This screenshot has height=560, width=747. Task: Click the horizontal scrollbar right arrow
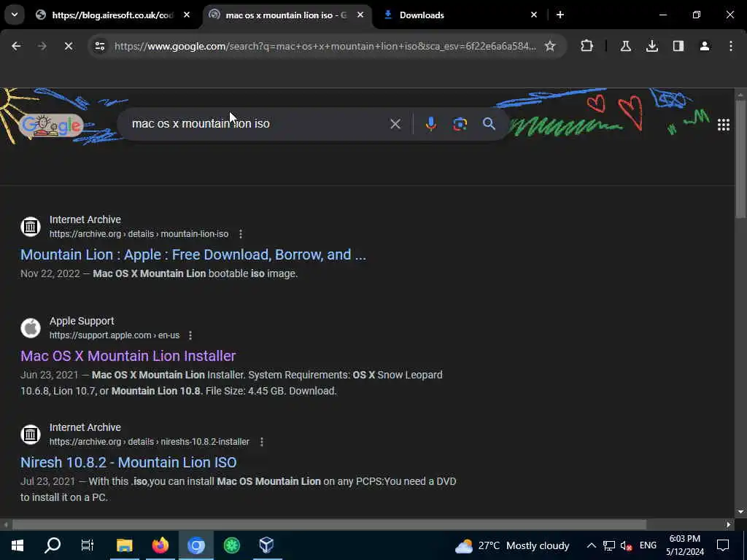tap(729, 525)
